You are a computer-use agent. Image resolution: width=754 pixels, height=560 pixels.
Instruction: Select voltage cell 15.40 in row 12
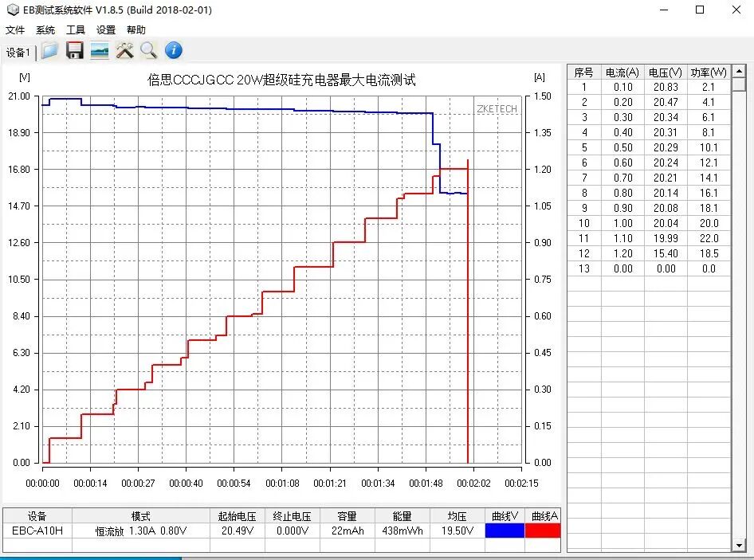tap(666, 253)
